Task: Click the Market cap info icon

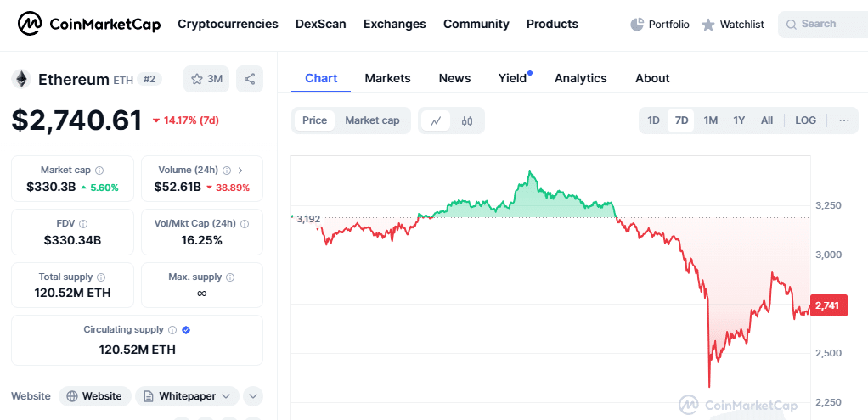Action: 99,171
